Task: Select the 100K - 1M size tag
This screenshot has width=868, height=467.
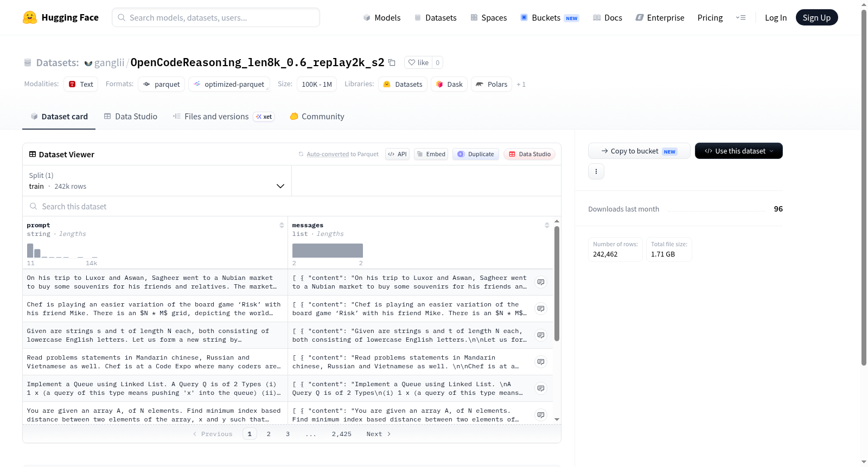Action: 317,84
